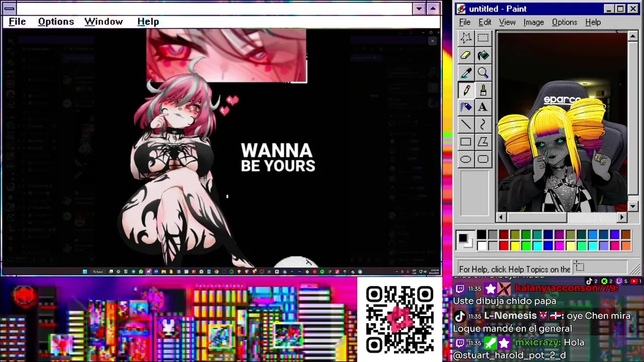644x362 pixels.
Task: Pick white in the Paint palette
Action: point(481,246)
